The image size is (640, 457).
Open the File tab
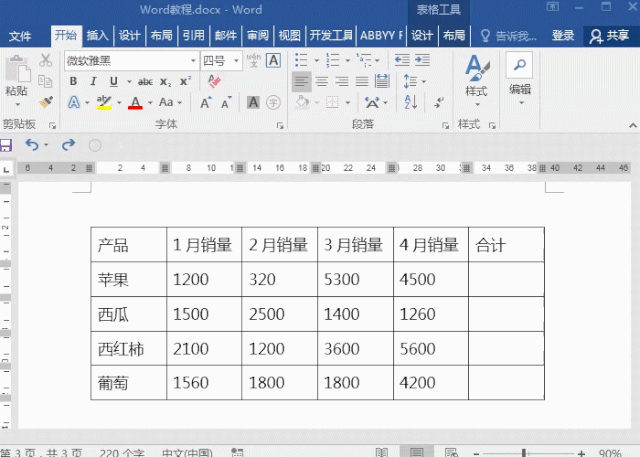[x=20, y=36]
